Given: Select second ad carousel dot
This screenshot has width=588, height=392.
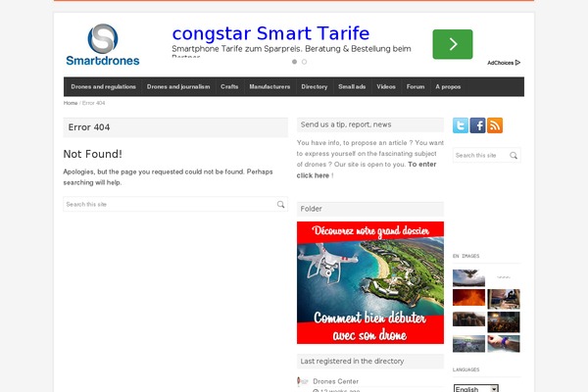Looking at the screenshot, I should pyautogui.click(x=304, y=62).
